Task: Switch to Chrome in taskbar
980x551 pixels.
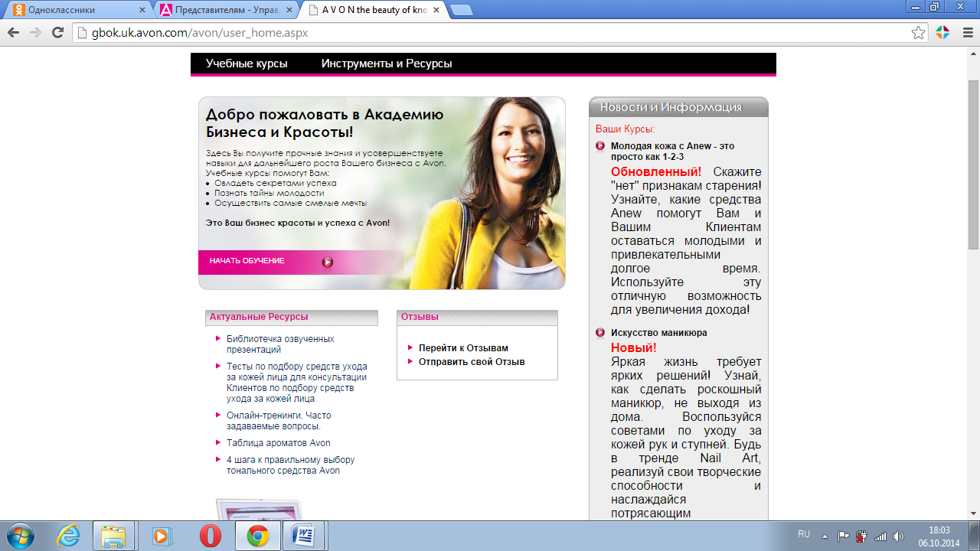Action: [x=257, y=536]
